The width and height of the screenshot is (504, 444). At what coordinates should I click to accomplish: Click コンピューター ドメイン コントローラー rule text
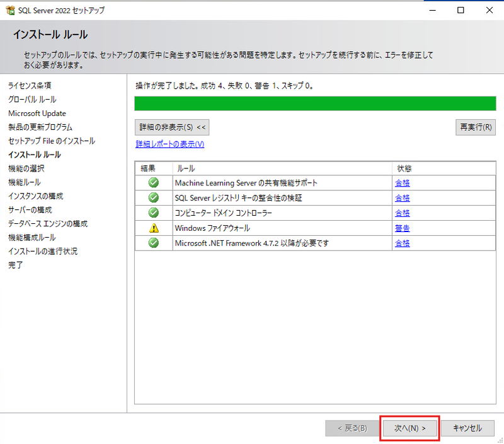tap(224, 213)
